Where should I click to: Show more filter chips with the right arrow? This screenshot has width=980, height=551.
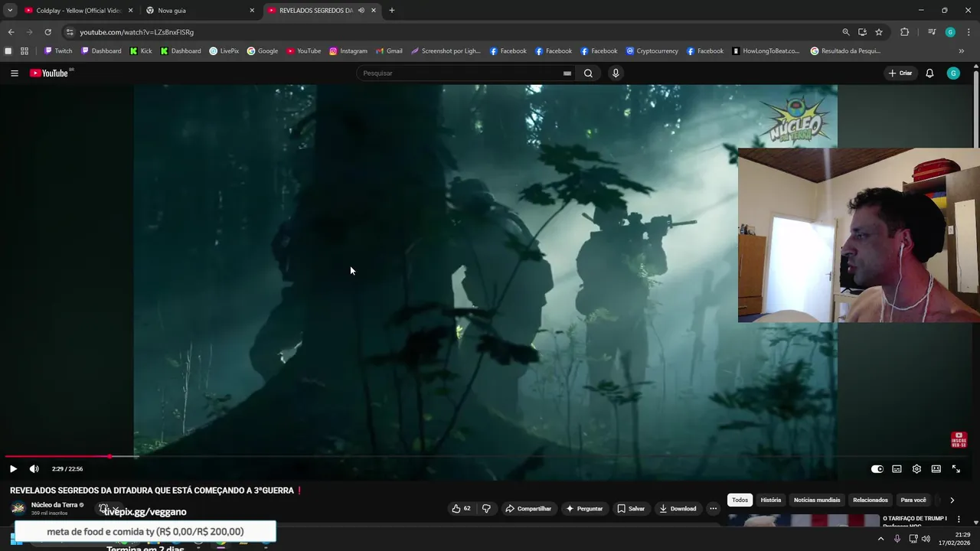click(x=952, y=500)
